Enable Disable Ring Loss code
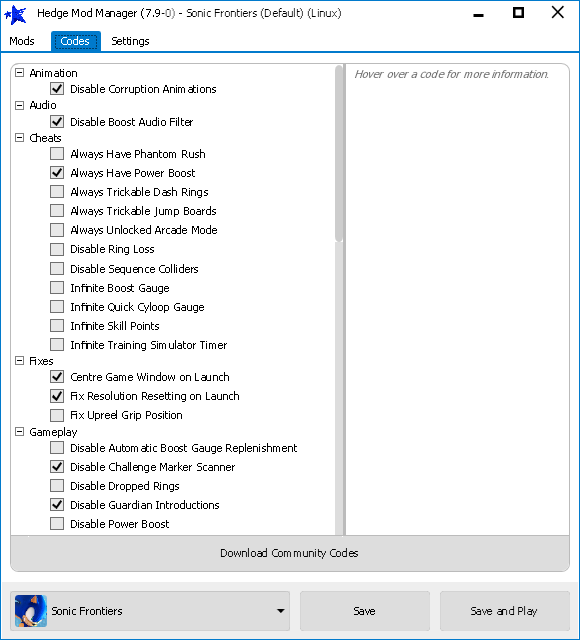Image resolution: width=580 pixels, height=640 pixels. [57, 249]
